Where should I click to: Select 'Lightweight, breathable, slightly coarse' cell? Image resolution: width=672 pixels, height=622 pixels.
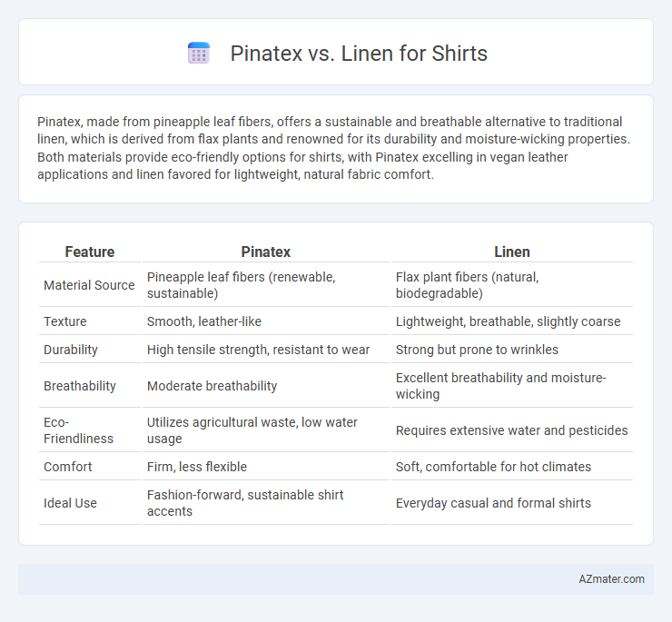click(511, 321)
